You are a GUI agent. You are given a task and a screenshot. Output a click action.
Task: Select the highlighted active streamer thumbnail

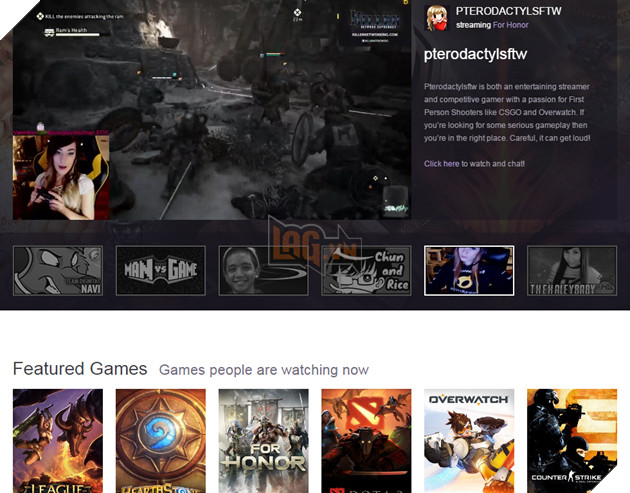[469, 271]
